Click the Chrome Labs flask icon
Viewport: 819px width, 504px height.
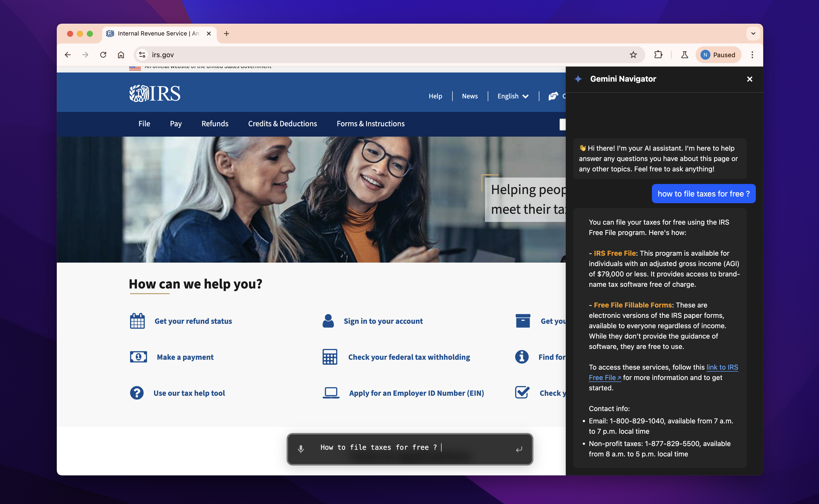[684, 55]
